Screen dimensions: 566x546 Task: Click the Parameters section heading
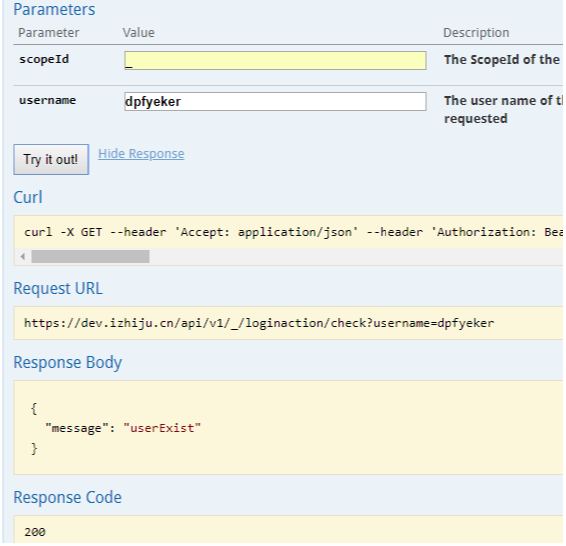pos(54,9)
